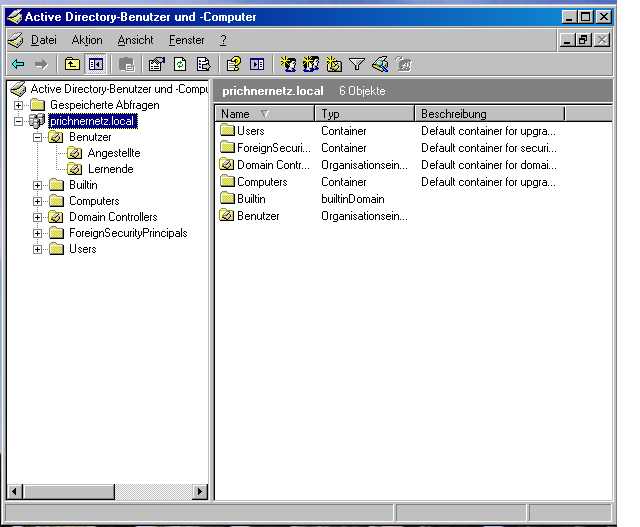Restore the inner MMC child window
640x527 pixels.
[584, 40]
